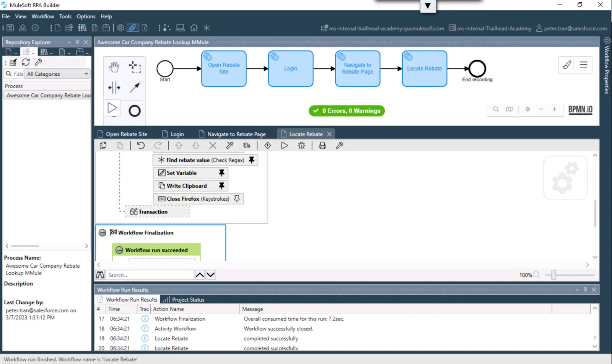Viewport: 612px width, 364px height.
Task: Click the wrench icon in workflow toolbar
Action: [339, 146]
